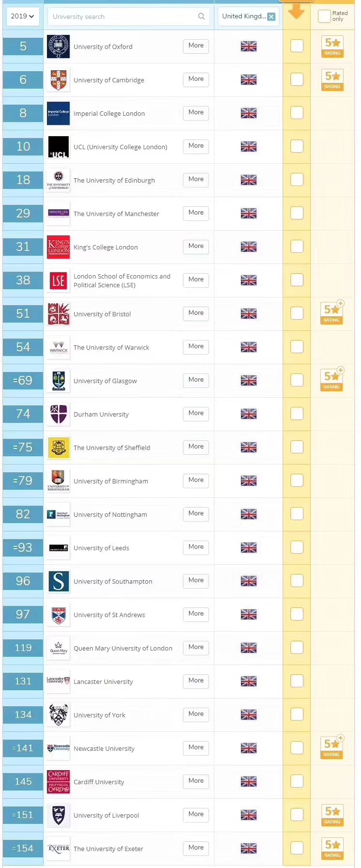Open the University of Leeds name link

(x=101, y=548)
